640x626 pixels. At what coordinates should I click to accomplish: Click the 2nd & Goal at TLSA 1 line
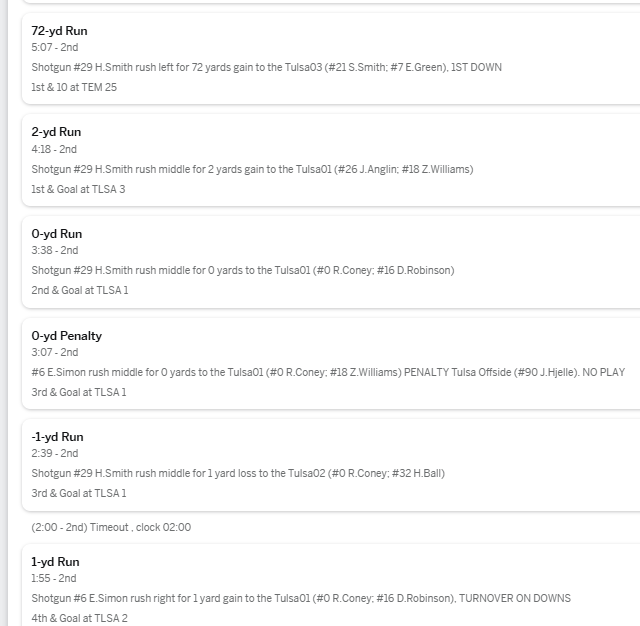point(80,290)
